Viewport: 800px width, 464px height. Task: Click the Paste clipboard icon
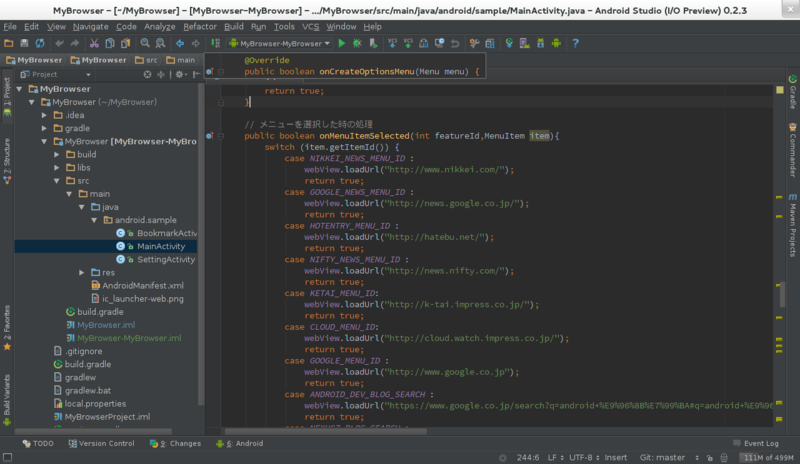(x=126, y=43)
